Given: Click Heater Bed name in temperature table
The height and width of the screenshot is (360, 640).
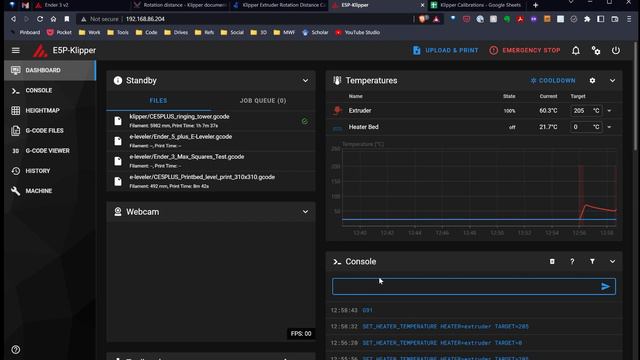Looking at the screenshot, I should (363, 127).
